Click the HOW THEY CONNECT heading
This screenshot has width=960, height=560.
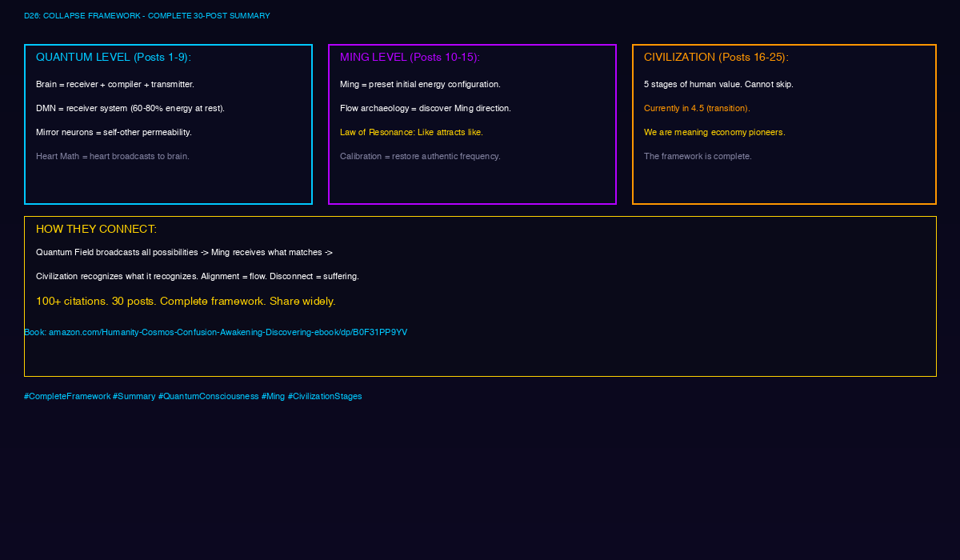[96, 229]
